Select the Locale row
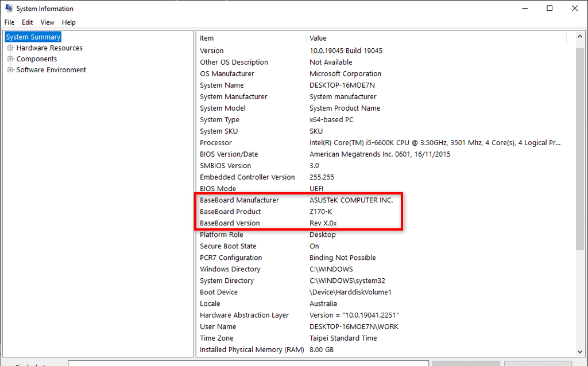The width and height of the screenshot is (588, 366). click(x=382, y=304)
